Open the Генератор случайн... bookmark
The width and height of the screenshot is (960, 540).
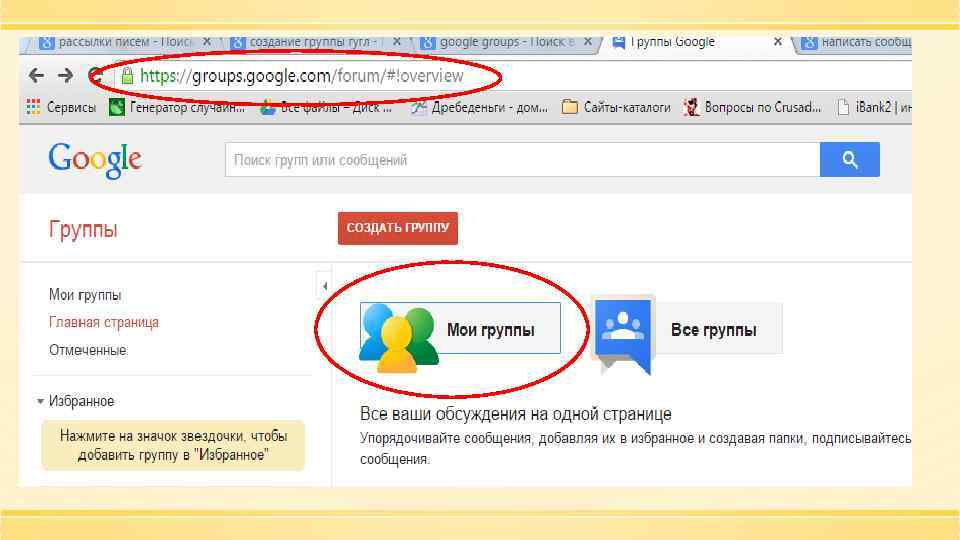[x=177, y=108]
